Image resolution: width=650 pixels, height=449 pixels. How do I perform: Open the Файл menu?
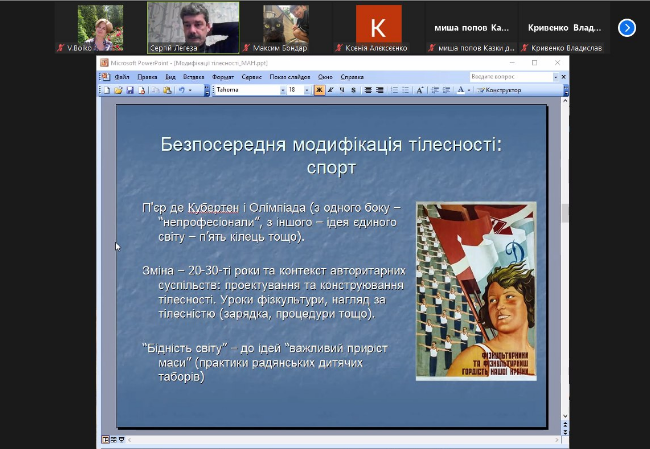coord(122,77)
